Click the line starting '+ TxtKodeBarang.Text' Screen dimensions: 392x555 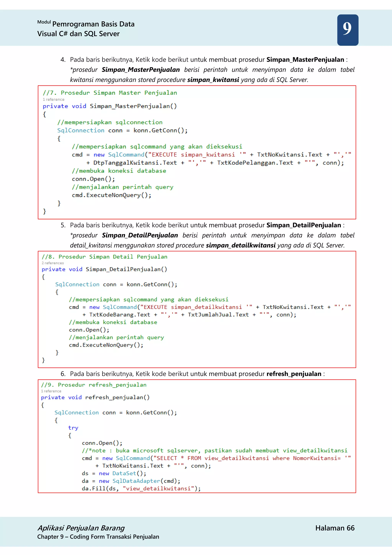pyautogui.click(x=189, y=315)
